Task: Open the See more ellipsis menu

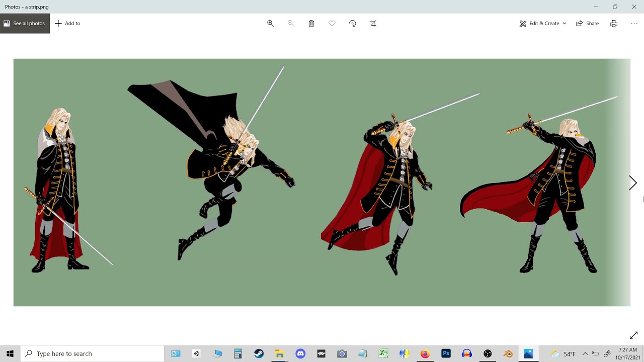Action: (x=634, y=23)
